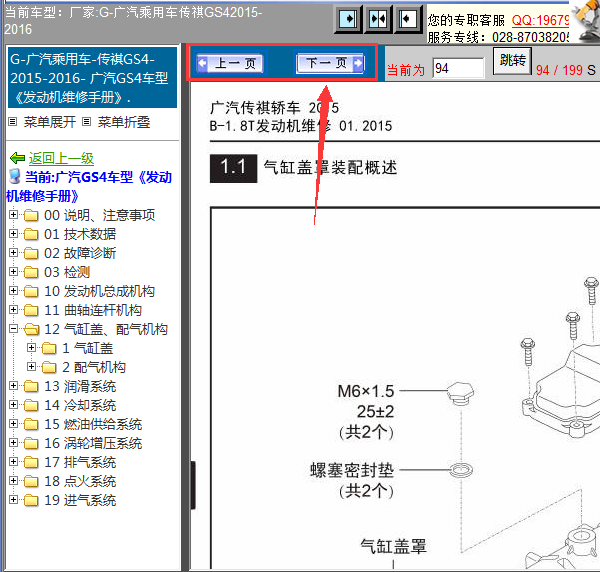Select 12 气缸盖、配气机构 tree item

pos(106,329)
